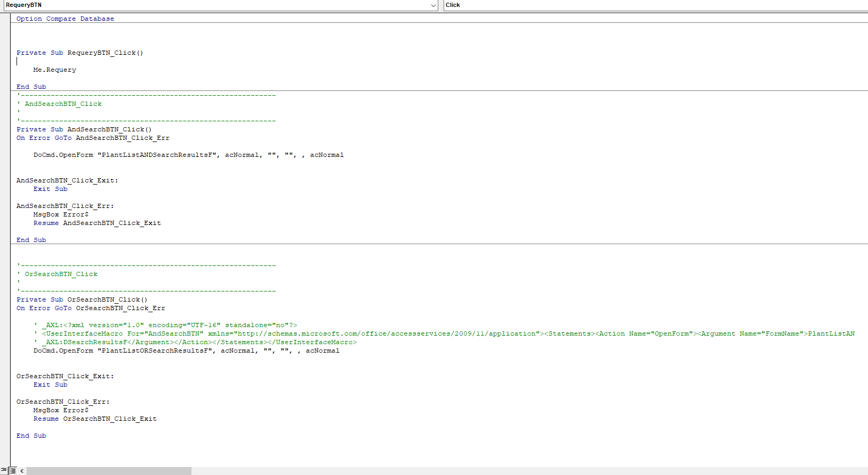Image resolution: width=868 pixels, height=475 pixels.
Task: Click Private Sub AndSearchBTN_Click() declaration
Action: (84, 129)
